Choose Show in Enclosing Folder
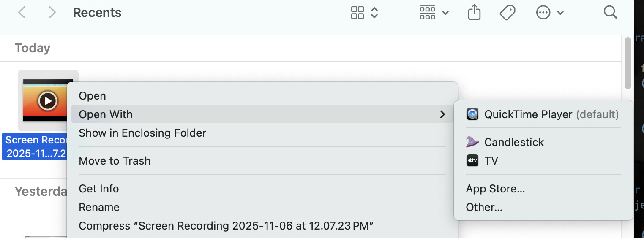This screenshot has width=644, height=238. [142, 133]
